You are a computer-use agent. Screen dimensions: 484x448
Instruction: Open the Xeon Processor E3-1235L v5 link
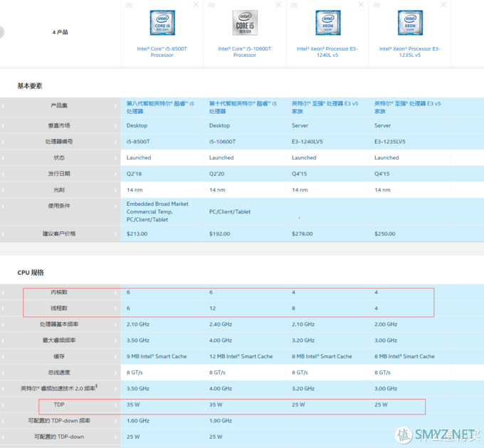(x=410, y=52)
